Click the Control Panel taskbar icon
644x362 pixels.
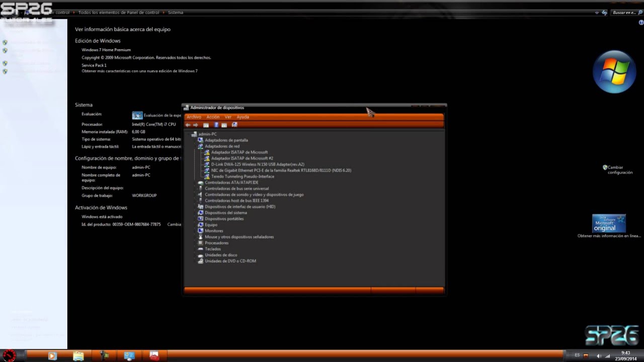click(129, 356)
